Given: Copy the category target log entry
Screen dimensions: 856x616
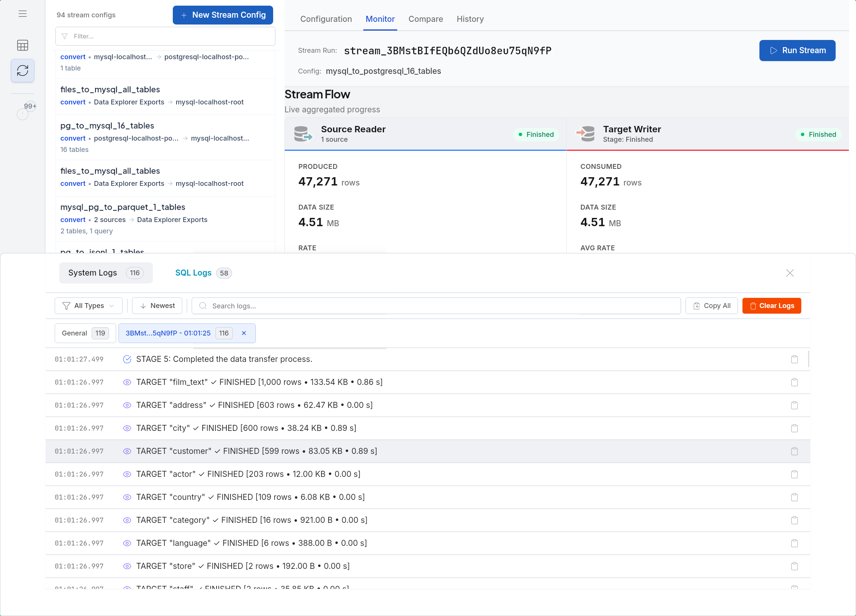Looking at the screenshot, I should [795, 520].
